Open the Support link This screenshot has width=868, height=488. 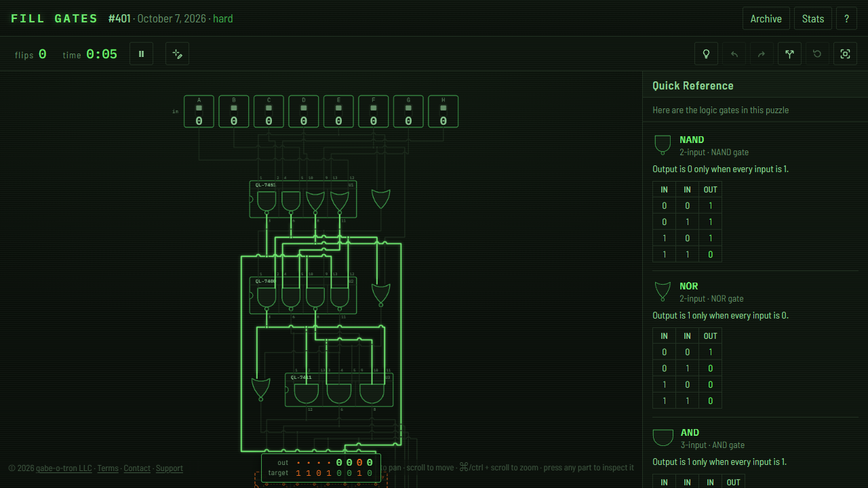click(170, 468)
